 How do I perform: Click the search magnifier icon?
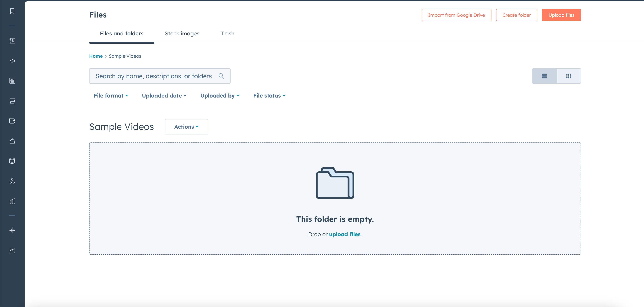click(x=221, y=76)
